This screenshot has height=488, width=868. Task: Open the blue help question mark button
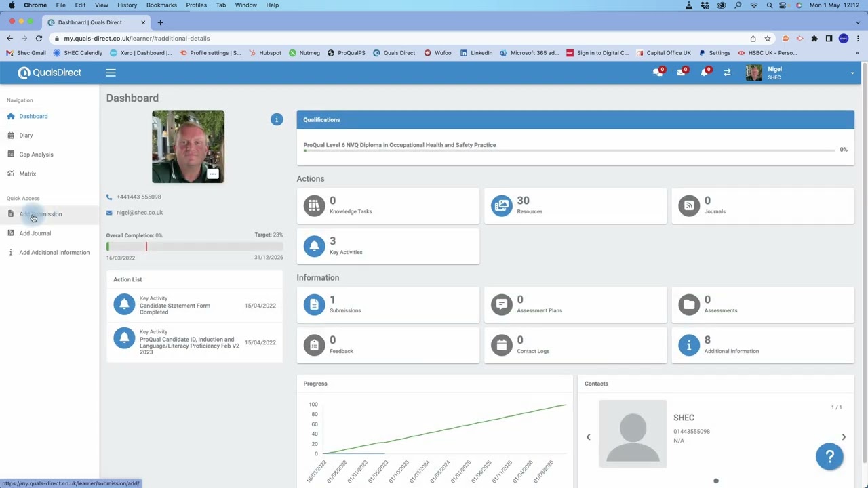830,457
